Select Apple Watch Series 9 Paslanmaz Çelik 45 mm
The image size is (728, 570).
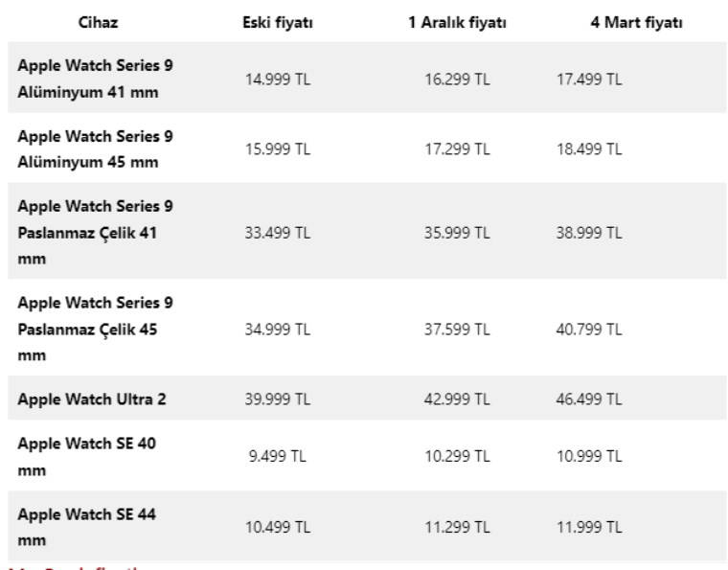tap(95, 329)
